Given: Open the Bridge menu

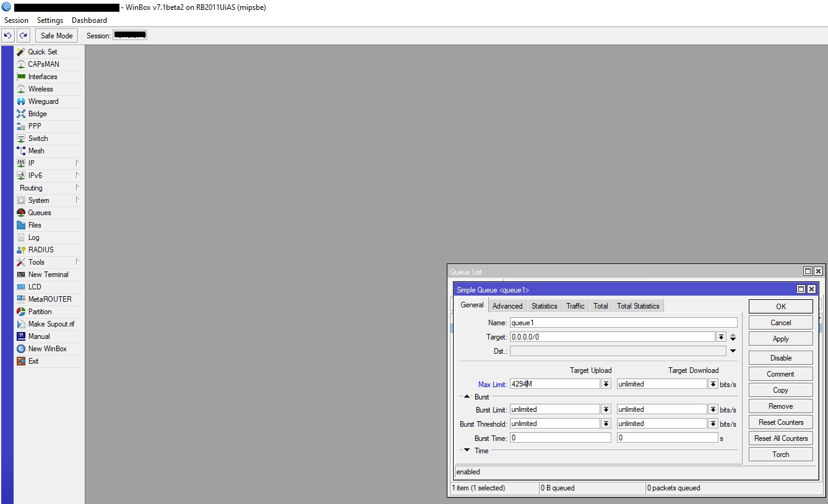Looking at the screenshot, I should pyautogui.click(x=50, y=114).
